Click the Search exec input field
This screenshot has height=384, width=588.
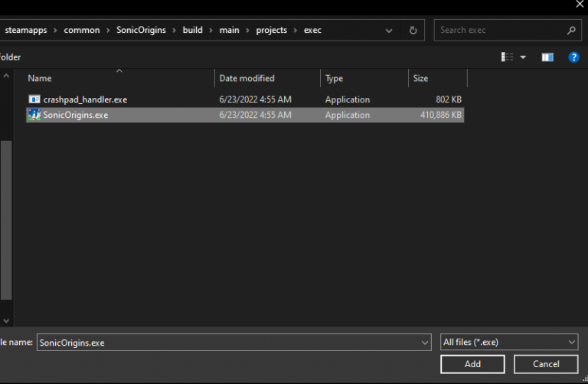[x=500, y=31]
